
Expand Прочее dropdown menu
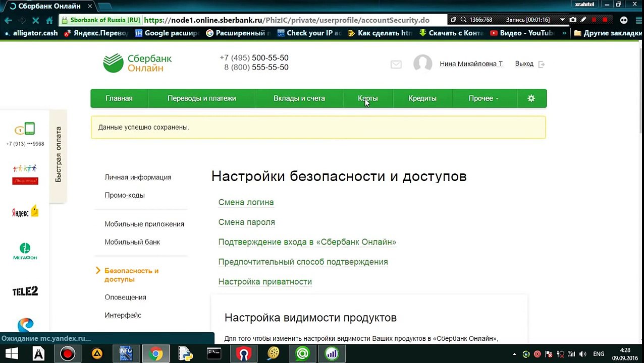coord(484,98)
